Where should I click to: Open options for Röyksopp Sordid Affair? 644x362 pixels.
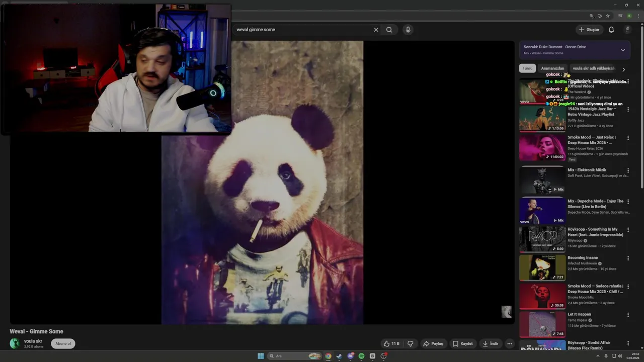[x=628, y=343]
